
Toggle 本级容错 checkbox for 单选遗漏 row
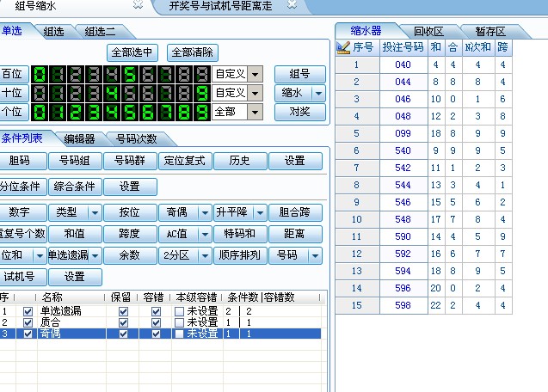(179, 311)
